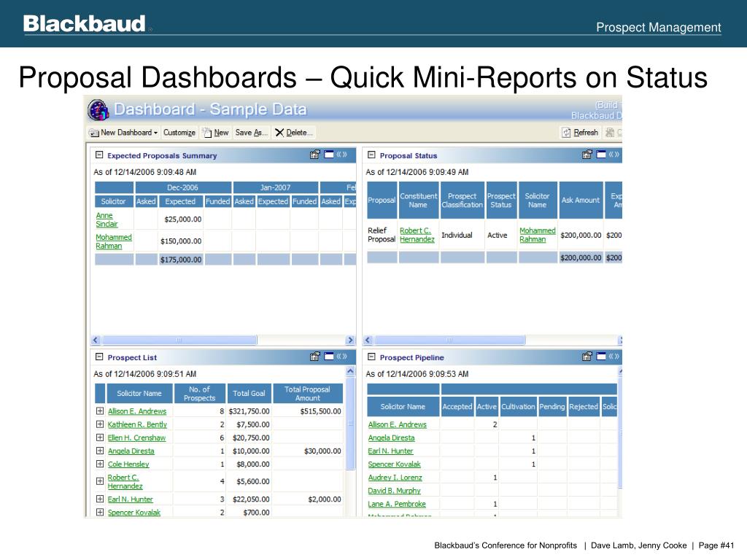
Task: Maximize the Proposal Status panel
Action: [601, 155]
